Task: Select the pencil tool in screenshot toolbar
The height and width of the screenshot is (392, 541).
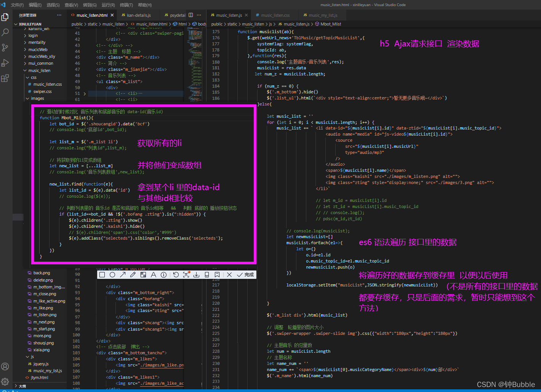Action: [x=133, y=275]
